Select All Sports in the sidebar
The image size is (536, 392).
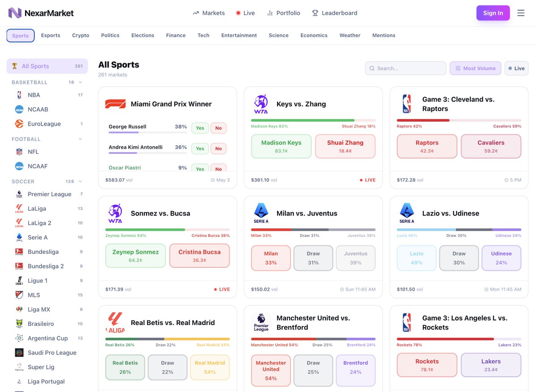(x=47, y=66)
